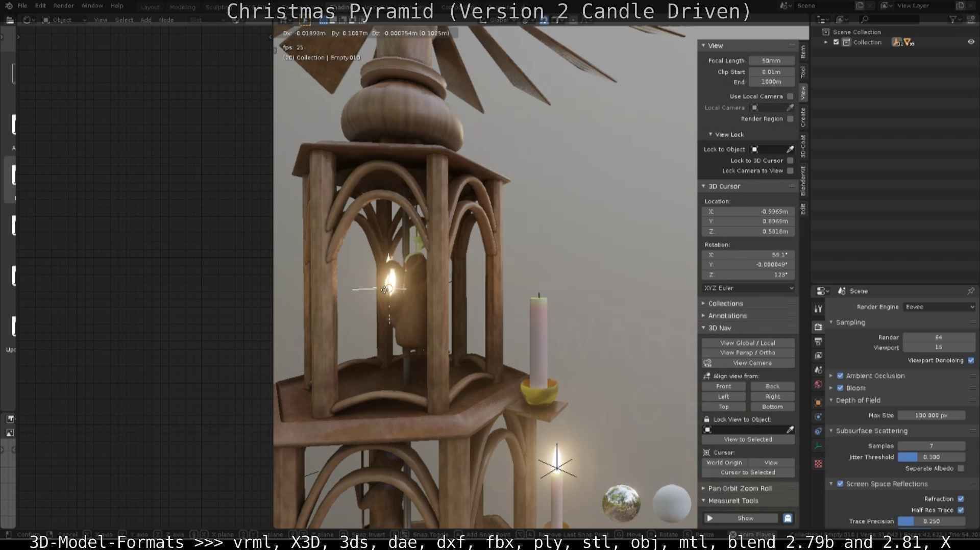Expand the Collection tree row arrow
Screen dimensions: 980x550
[x=826, y=42]
